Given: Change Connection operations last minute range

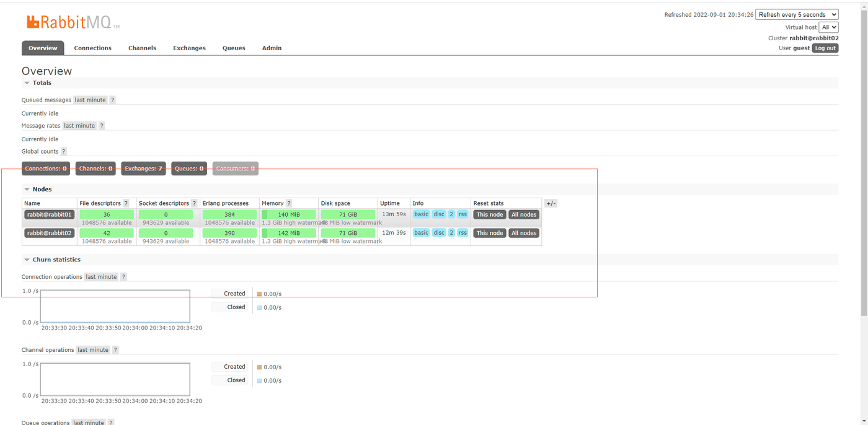Looking at the screenshot, I should pos(101,277).
